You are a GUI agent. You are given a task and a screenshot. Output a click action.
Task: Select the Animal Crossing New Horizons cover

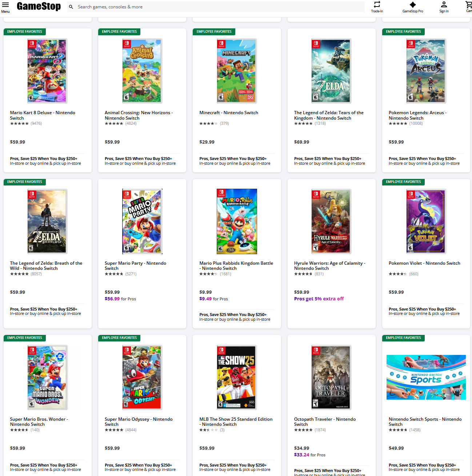pos(142,71)
